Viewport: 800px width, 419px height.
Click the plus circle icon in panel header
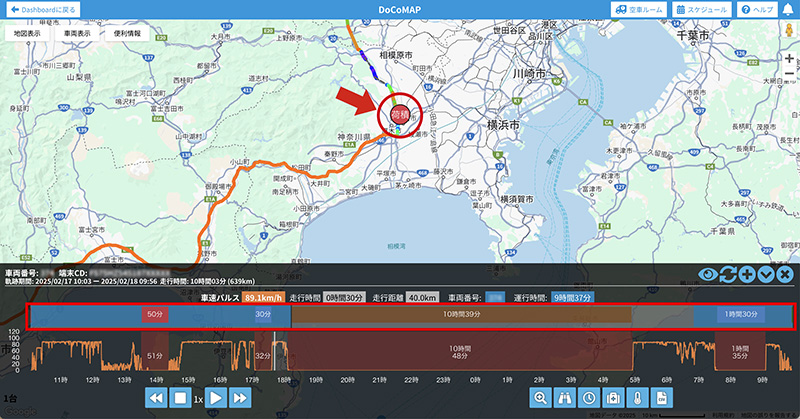747,275
